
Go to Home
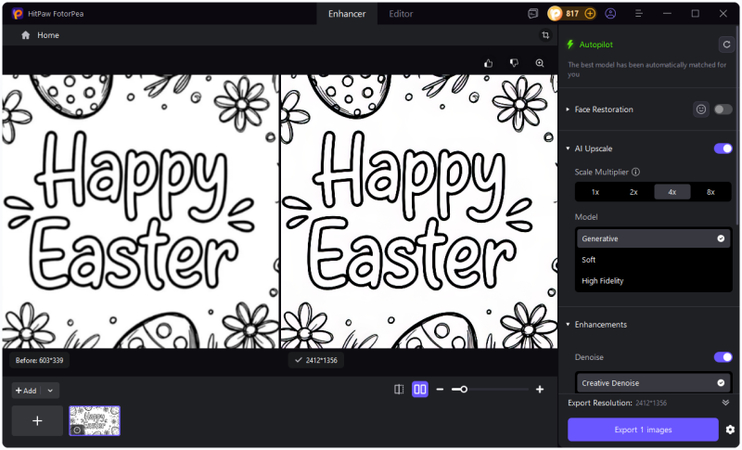pyautogui.click(x=48, y=35)
